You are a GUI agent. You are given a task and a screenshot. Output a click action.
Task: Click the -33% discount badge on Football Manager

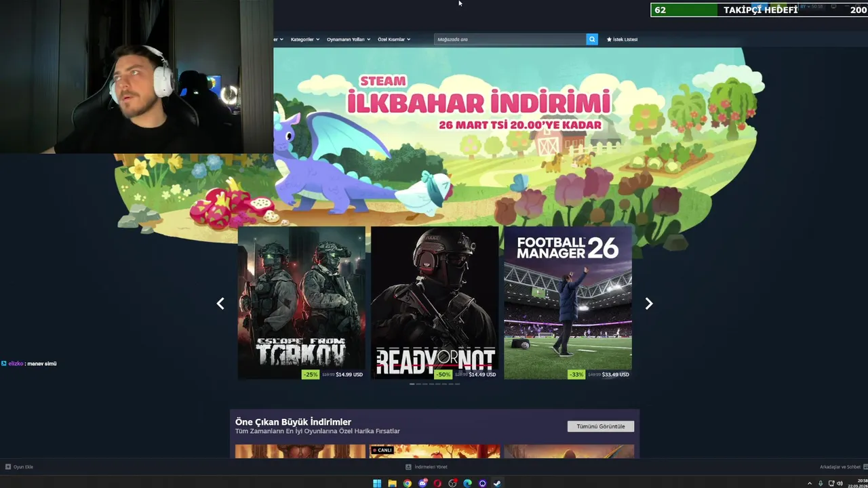pyautogui.click(x=576, y=374)
